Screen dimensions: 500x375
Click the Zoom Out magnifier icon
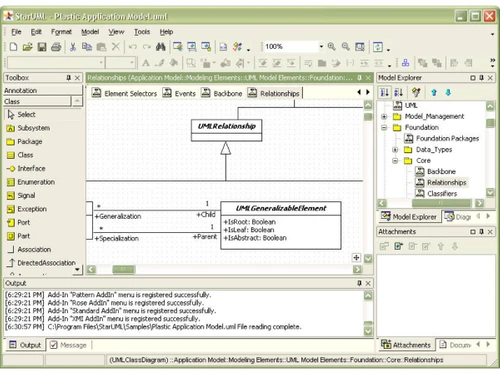coord(346,47)
